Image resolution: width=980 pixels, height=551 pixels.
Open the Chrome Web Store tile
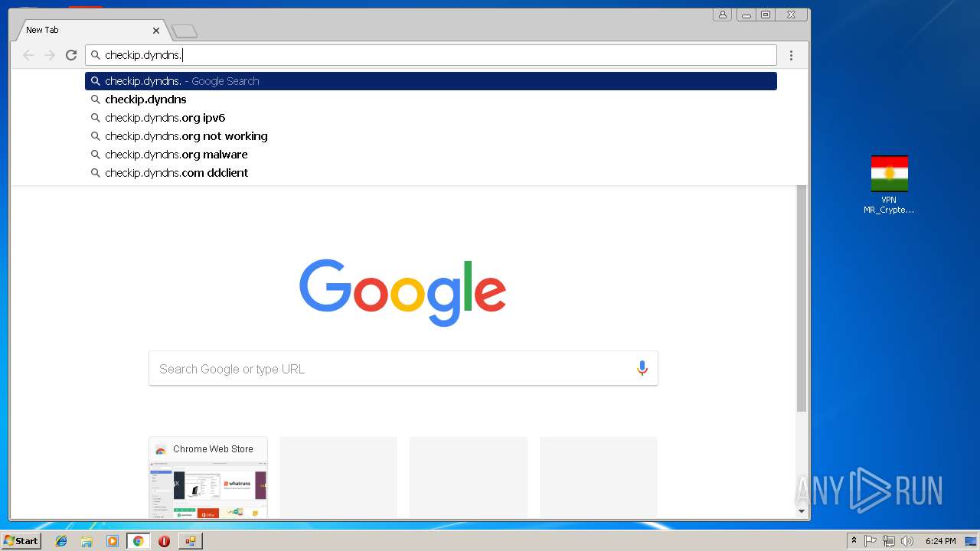point(208,478)
